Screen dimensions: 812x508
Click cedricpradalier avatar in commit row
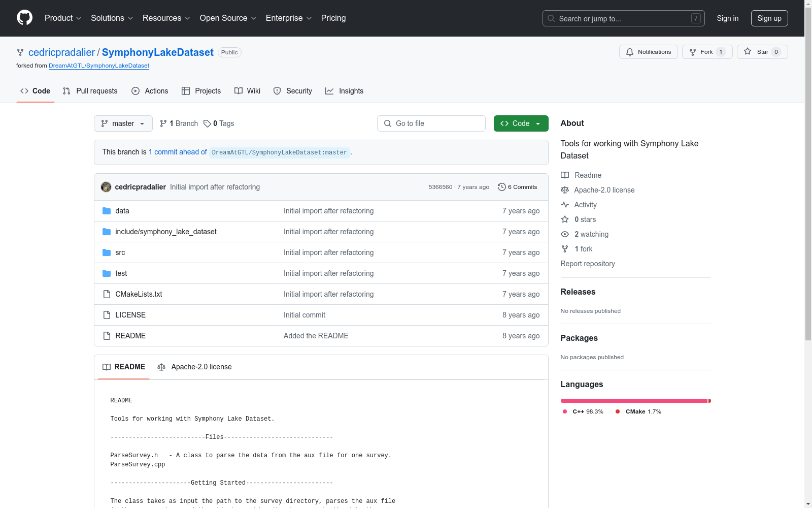[106, 187]
